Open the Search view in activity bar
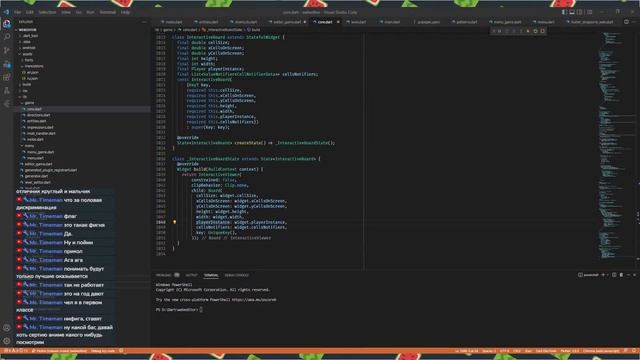 click(x=7, y=37)
